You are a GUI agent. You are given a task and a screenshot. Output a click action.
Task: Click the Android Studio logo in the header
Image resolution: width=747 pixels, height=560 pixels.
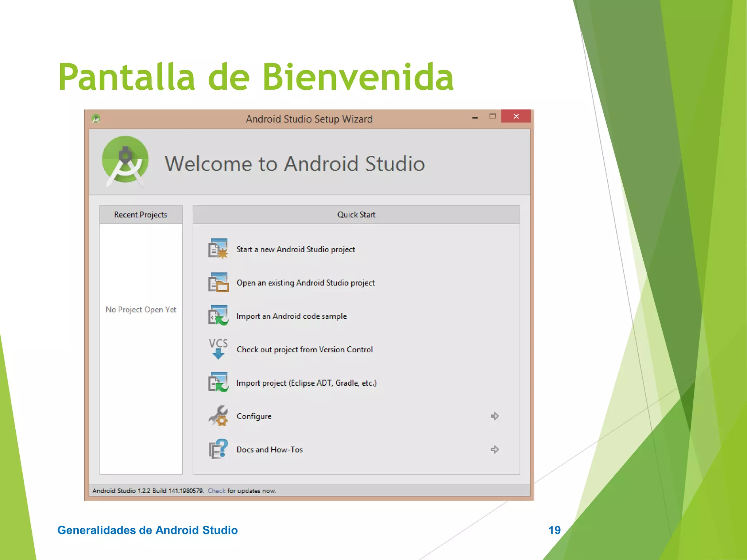tap(125, 162)
